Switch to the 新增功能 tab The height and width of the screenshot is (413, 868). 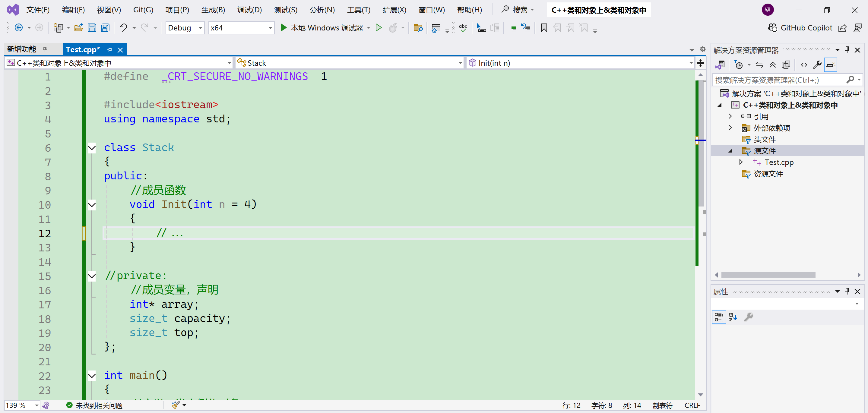click(x=22, y=49)
